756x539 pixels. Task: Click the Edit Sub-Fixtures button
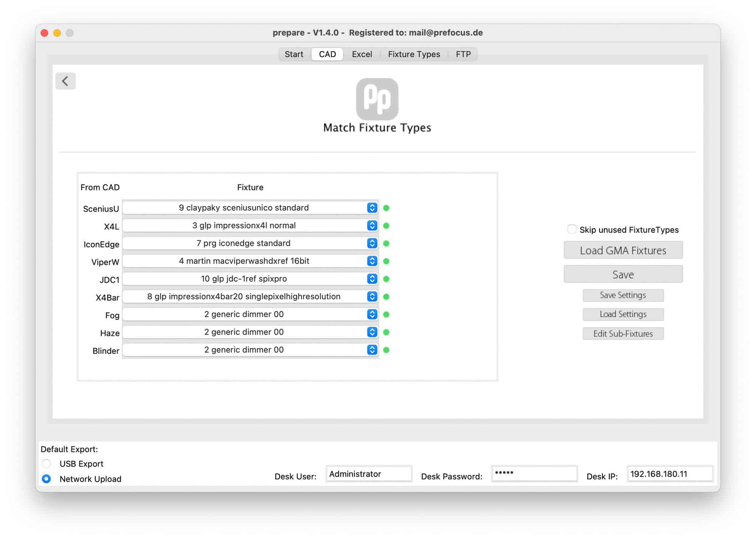coord(623,333)
